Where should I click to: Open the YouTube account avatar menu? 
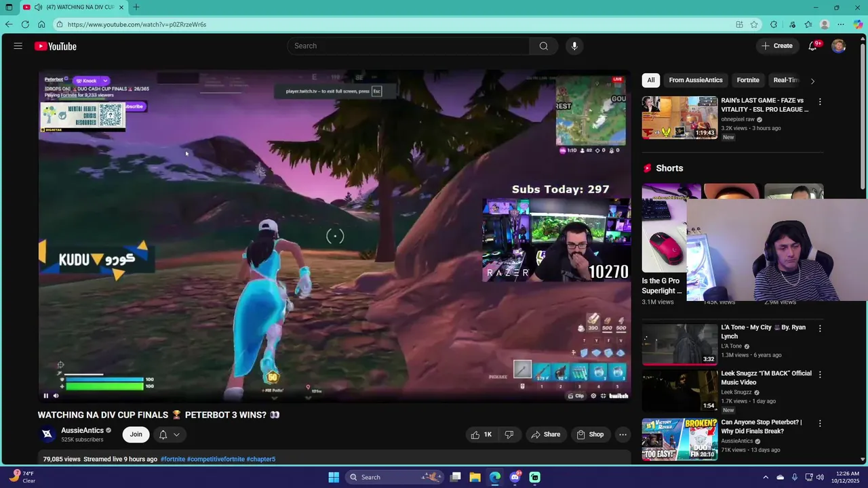click(x=839, y=46)
